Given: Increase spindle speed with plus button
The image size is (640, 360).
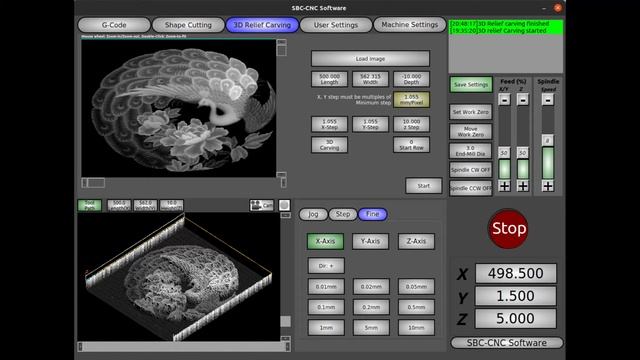Looking at the screenshot, I should 548,186.
